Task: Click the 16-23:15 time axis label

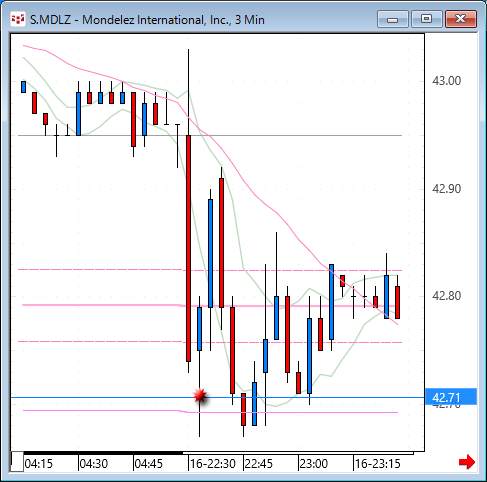Action: [377, 464]
